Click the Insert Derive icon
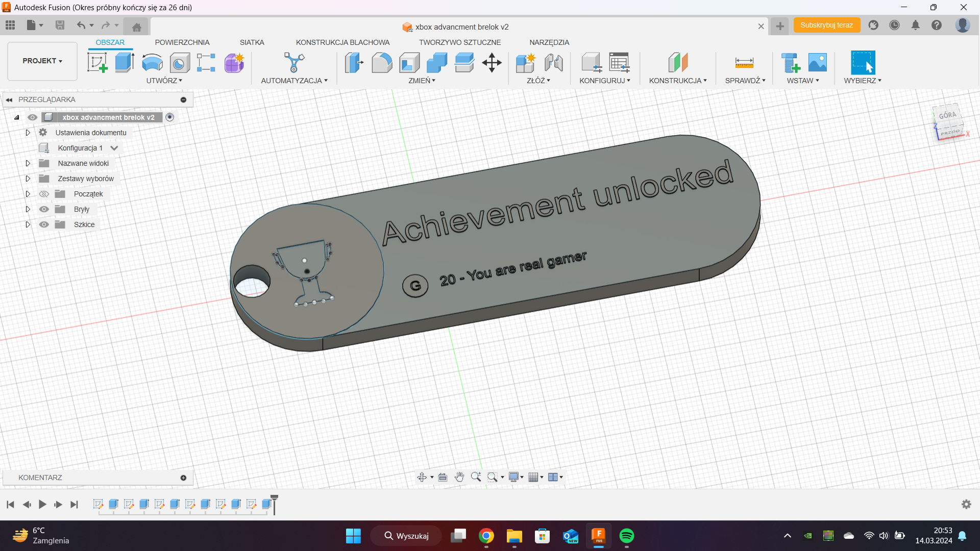Viewport: 980px width, 551px height. coord(791,63)
